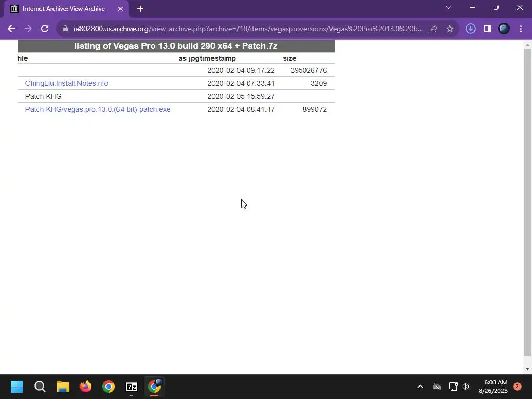Open the Chrome profile avatar
532x399 pixels.
[x=504, y=29]
